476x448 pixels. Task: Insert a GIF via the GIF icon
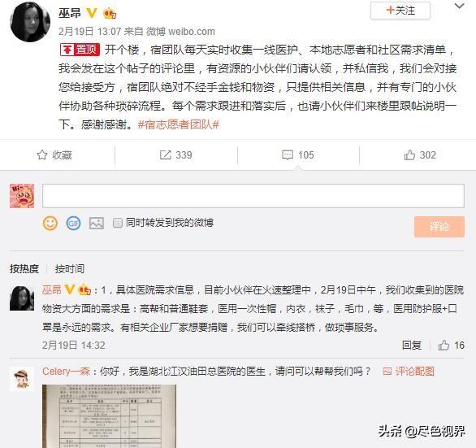(73, 224)
